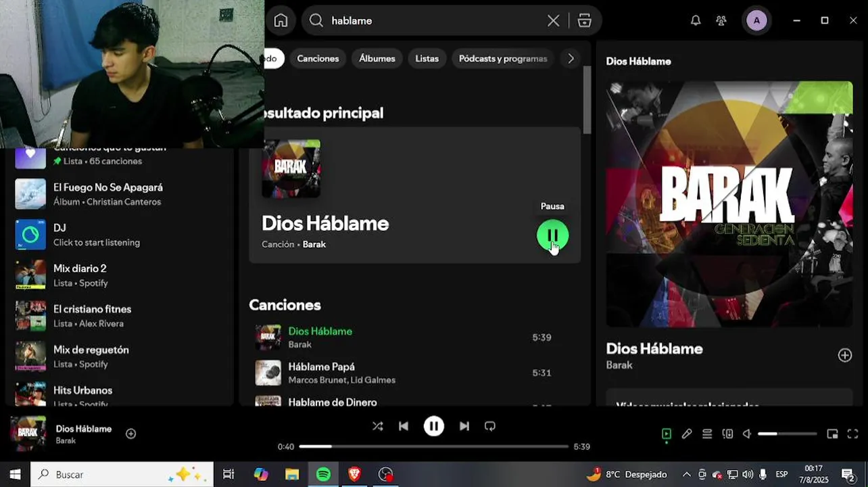Screen dimensions: 868x487
Task: Enter full screen mode
Action: tap(853, 434)
